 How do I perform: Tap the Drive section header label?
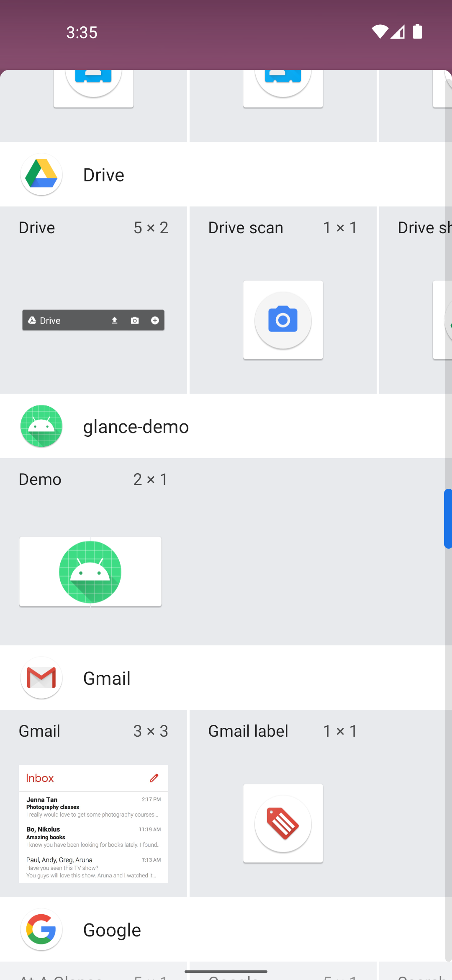pos(104,175)
